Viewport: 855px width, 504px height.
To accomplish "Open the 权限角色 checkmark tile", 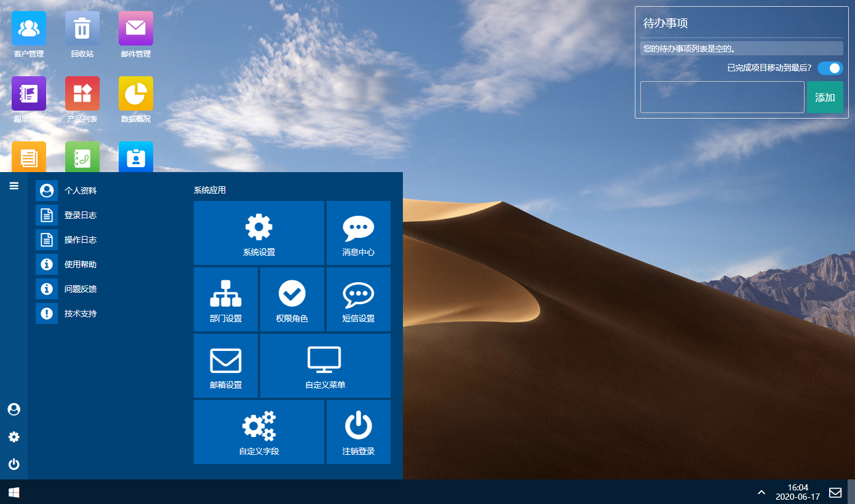I will point(292,299).
